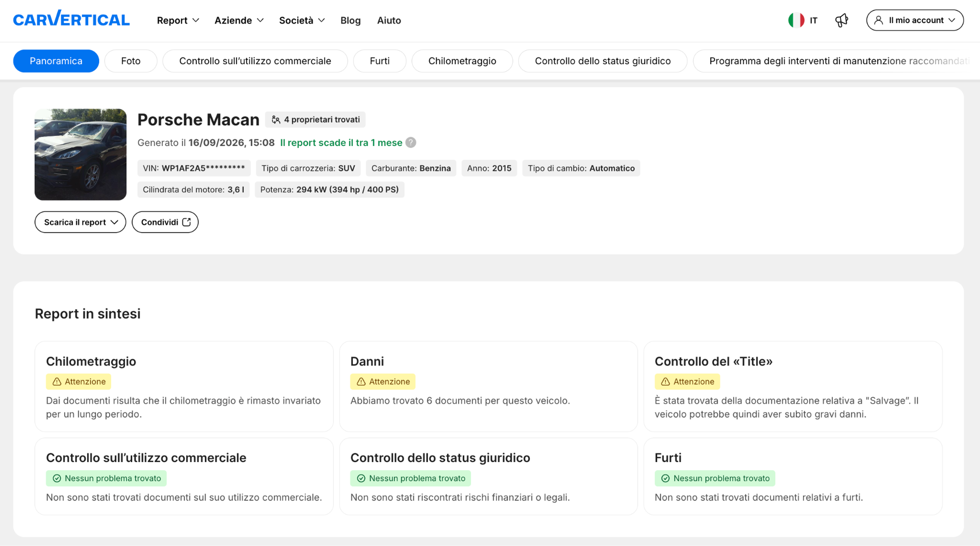Open the Scarica il report dropdown
Viewport: 980px width, 546px height.
(x=80, y=222)
